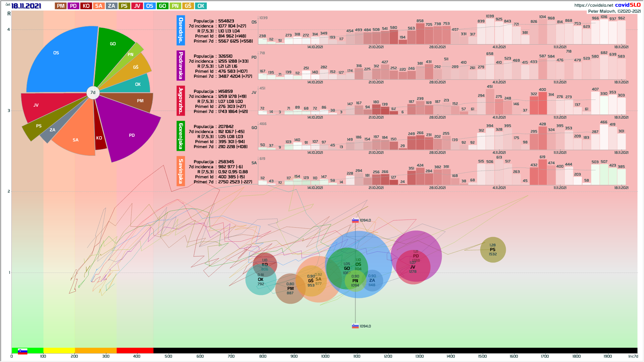Click the PS bubble at 1532
Viewport: 644px width, 362px height.
click(493, 250)
